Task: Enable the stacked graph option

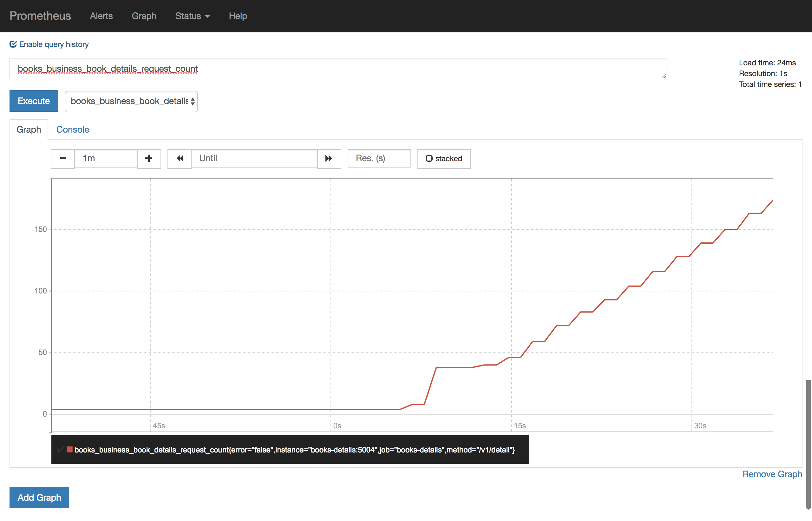Action: pyautogui.click(x=444, y=158)
